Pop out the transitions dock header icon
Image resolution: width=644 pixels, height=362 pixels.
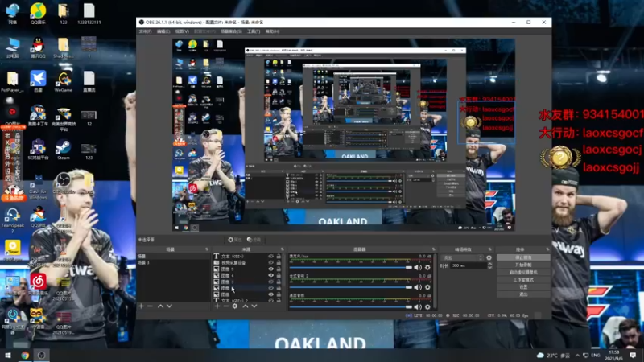[490, 249]
